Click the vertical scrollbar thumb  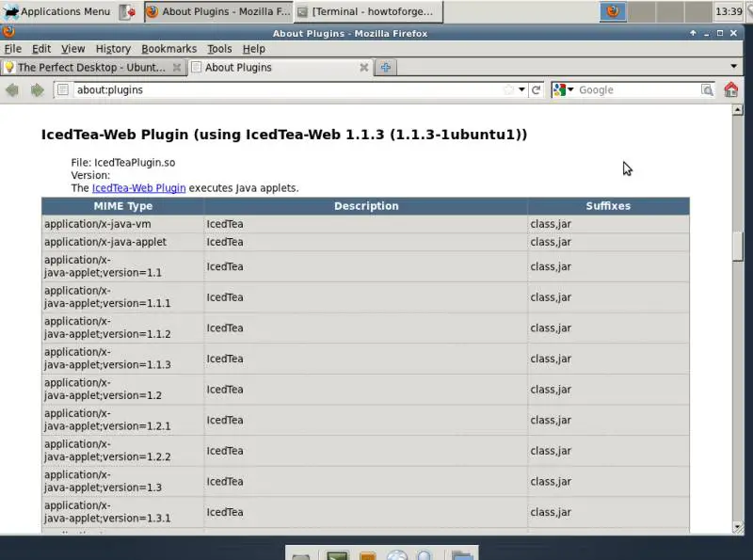pyautogui.click(x=738, y=247)
